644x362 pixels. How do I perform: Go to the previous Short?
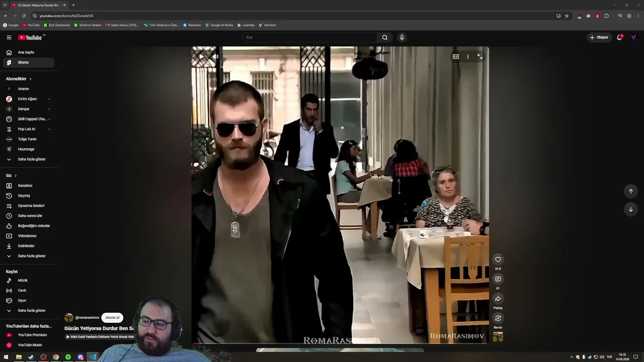coord(631,191)
